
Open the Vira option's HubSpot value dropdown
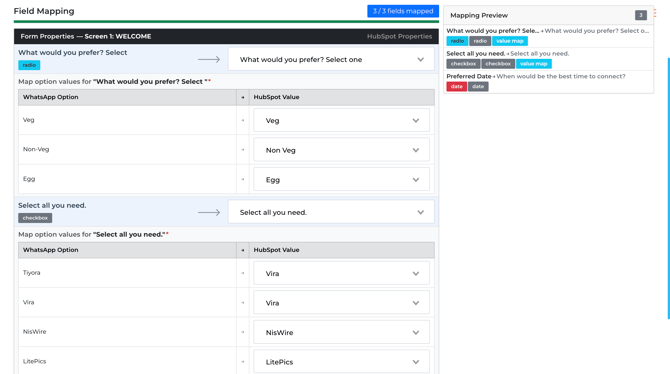(341, 303)
